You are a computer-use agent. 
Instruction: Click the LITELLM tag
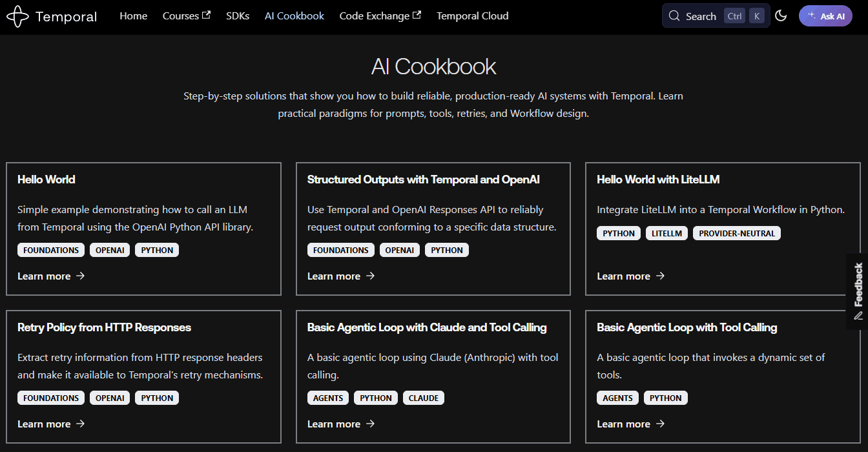666,233
